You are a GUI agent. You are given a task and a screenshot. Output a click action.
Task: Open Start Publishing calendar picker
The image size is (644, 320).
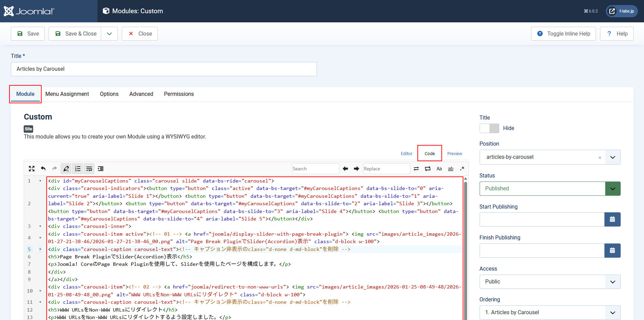pos(612,219)
